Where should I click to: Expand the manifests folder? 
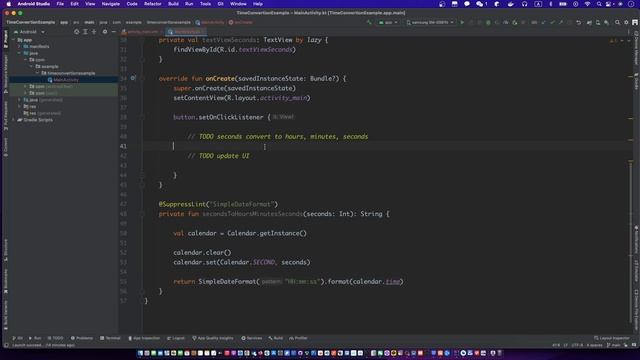[19, 47]
